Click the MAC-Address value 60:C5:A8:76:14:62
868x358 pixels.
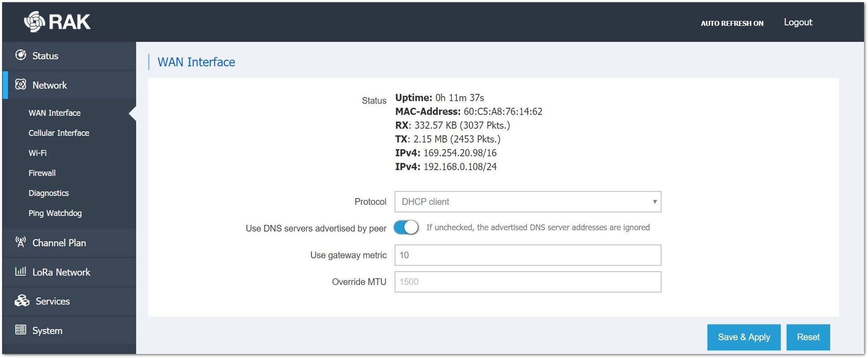[503, 112]
